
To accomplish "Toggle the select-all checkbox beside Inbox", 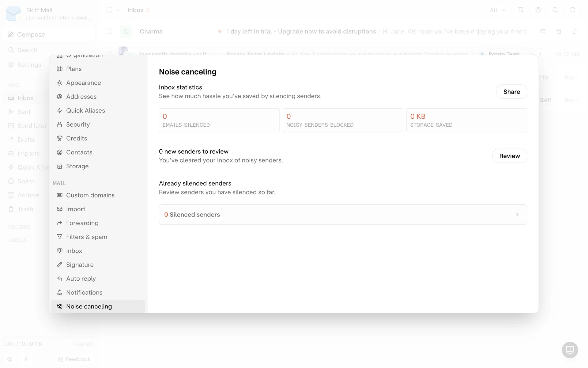I will 109,10.
